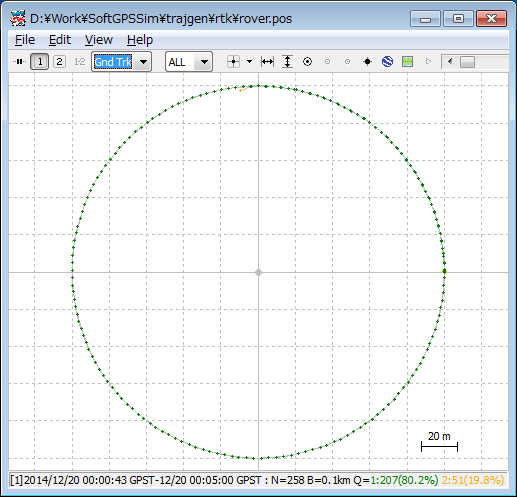Click the time slider thumb
This screenshot has height=497, width=517.
pyautogui.click(x=467, y=62)
